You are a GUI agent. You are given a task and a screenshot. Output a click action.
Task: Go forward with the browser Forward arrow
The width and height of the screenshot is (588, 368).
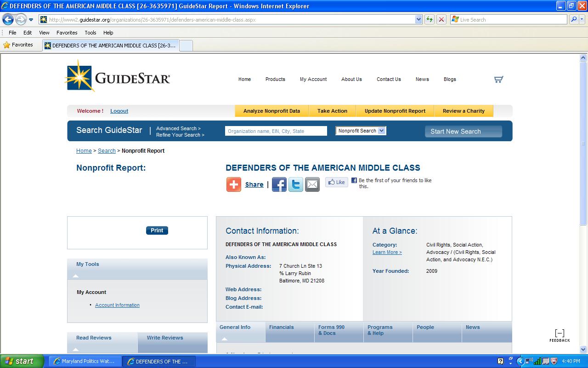pyautogui.click(x=21, y=19)
